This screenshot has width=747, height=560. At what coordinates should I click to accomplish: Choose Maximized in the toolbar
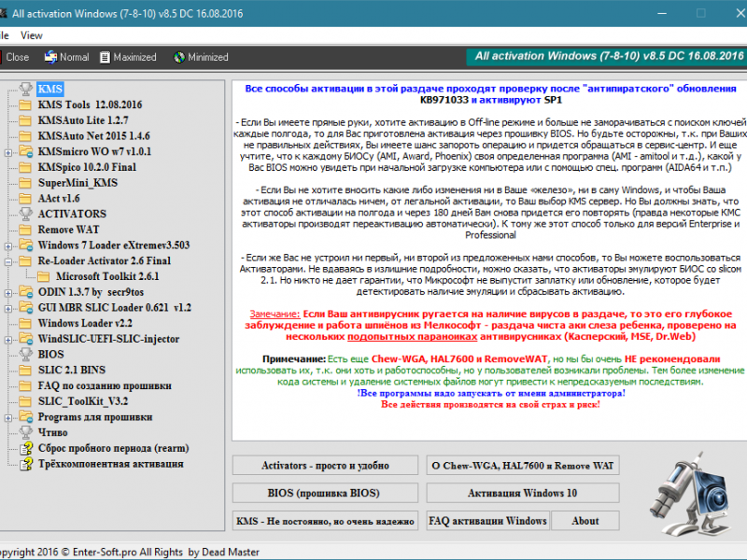128,57
